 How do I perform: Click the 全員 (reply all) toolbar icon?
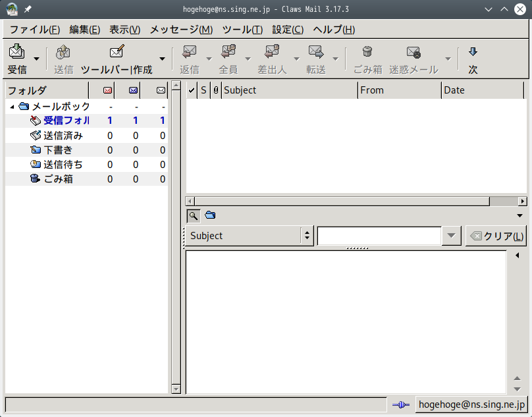coord(228,51)
